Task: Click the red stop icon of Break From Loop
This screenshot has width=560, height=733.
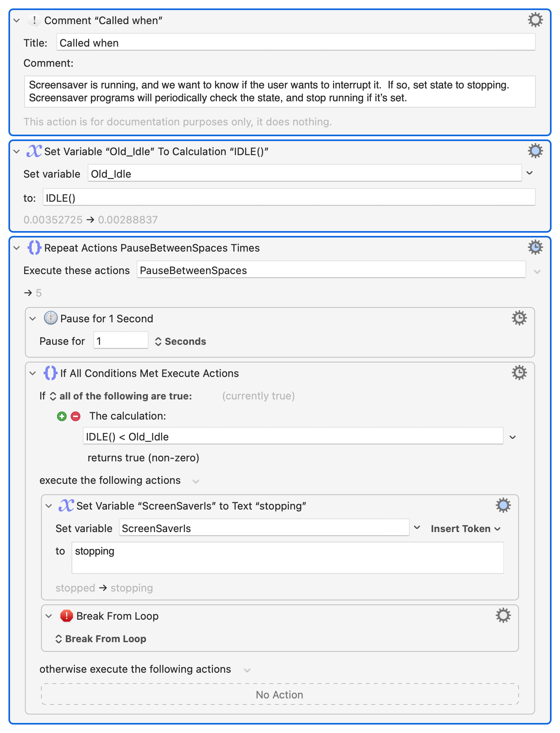Action: 66,616
